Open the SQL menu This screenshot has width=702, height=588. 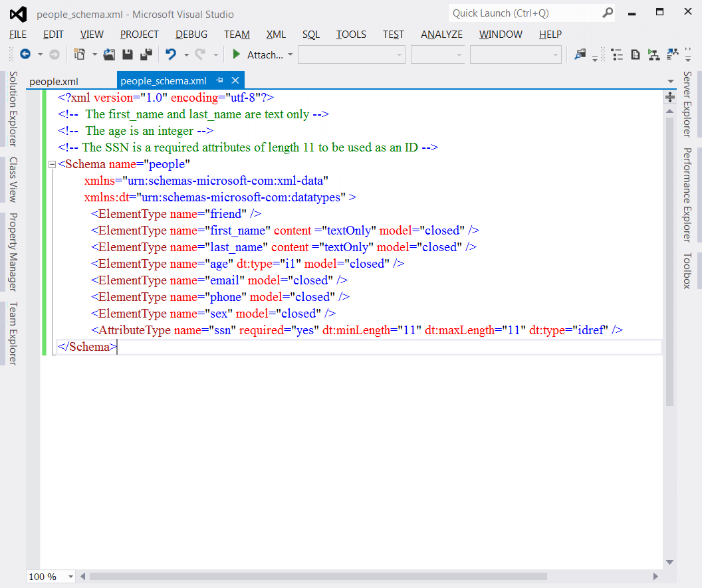click(x=310, y=35)
